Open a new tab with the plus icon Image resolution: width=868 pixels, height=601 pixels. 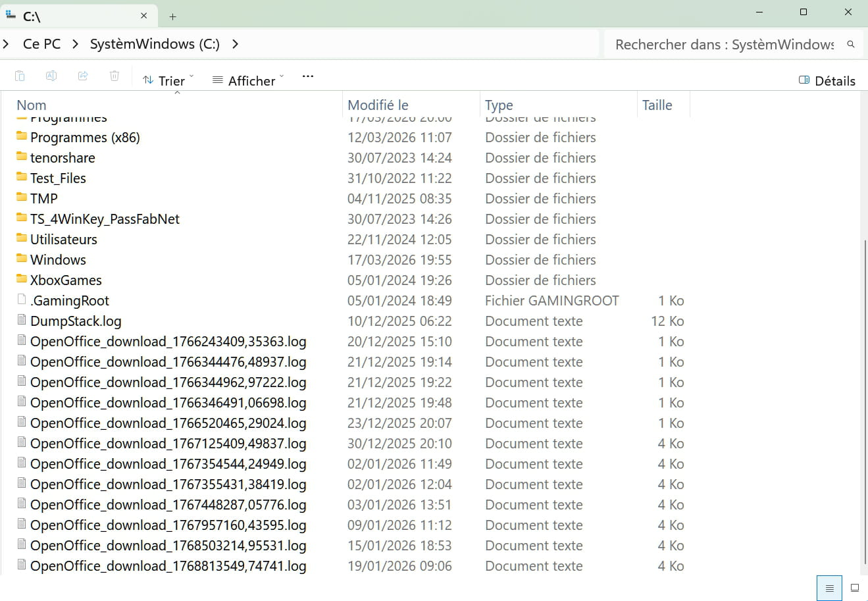[172, 16]
